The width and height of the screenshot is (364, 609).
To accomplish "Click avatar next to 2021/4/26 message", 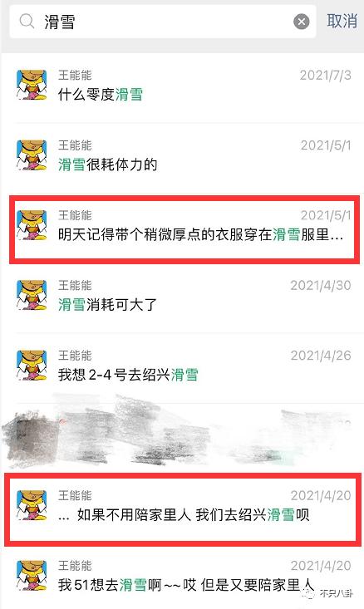I will pos(32,366).
